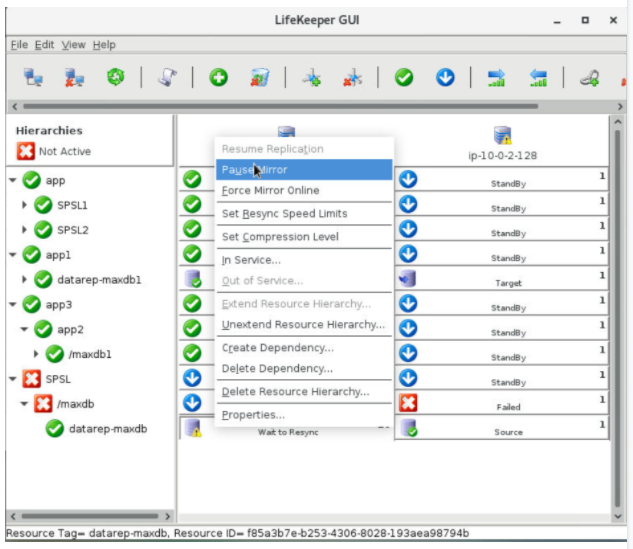633x549 pixels.
Task: Select Create Dependency... menu entry
Action: pos(304,348)
